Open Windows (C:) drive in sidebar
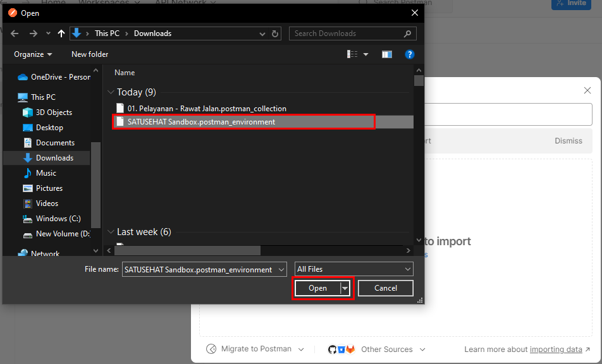This screenshot has height=364, width=602. click(x=52, y=219)
